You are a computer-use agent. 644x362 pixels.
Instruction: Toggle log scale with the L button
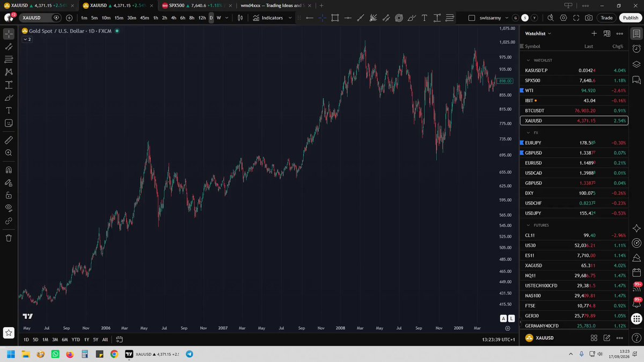point(511,318)
